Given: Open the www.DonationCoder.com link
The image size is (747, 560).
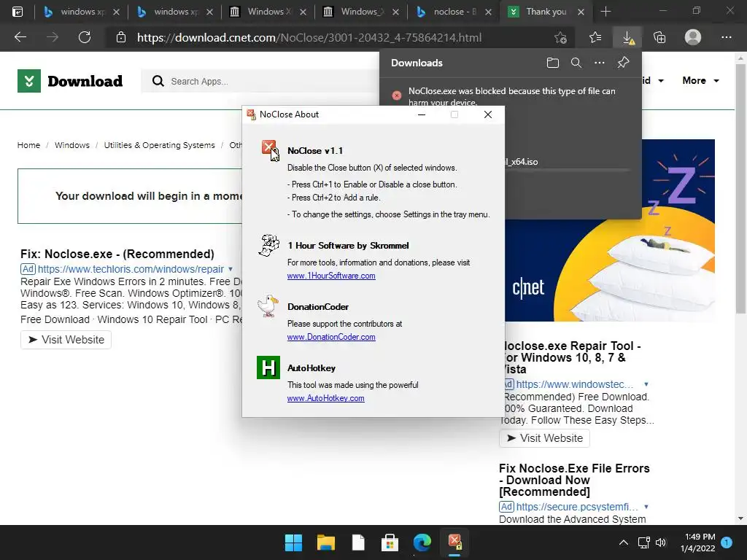Looking at the screenshot, I should tap(331, 337).
